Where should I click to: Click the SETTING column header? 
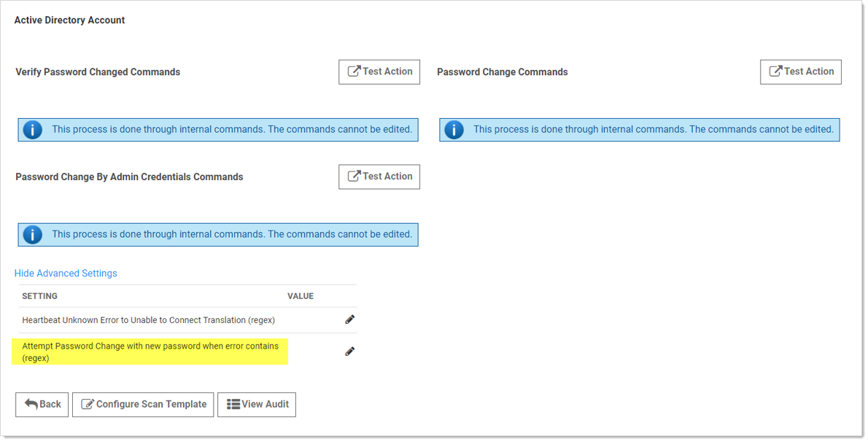tap(39, 296)
